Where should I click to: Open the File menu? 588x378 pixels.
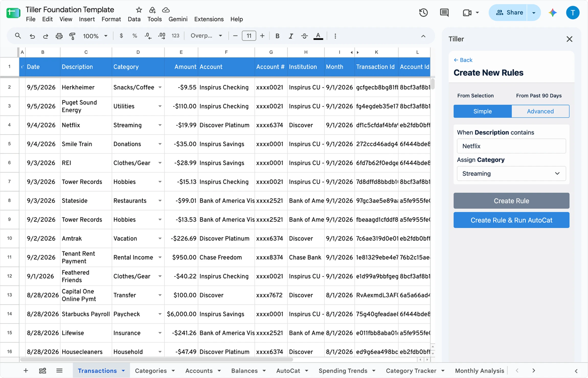31,19
